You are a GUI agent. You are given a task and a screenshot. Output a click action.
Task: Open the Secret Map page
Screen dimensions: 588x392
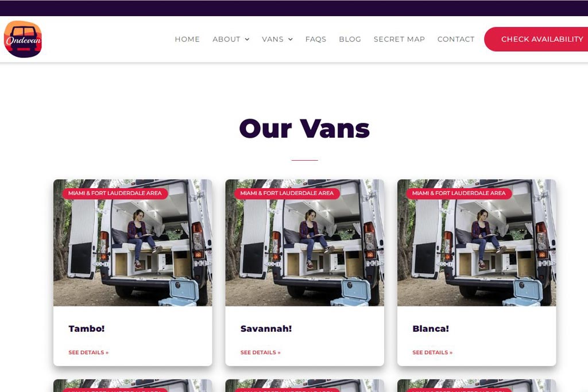[399, 40]
